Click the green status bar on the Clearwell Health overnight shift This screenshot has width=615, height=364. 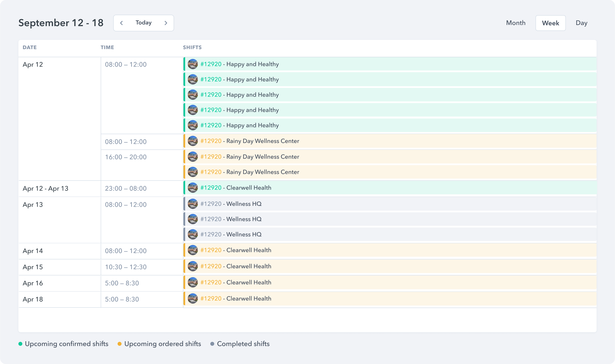(x=184, y=188)
